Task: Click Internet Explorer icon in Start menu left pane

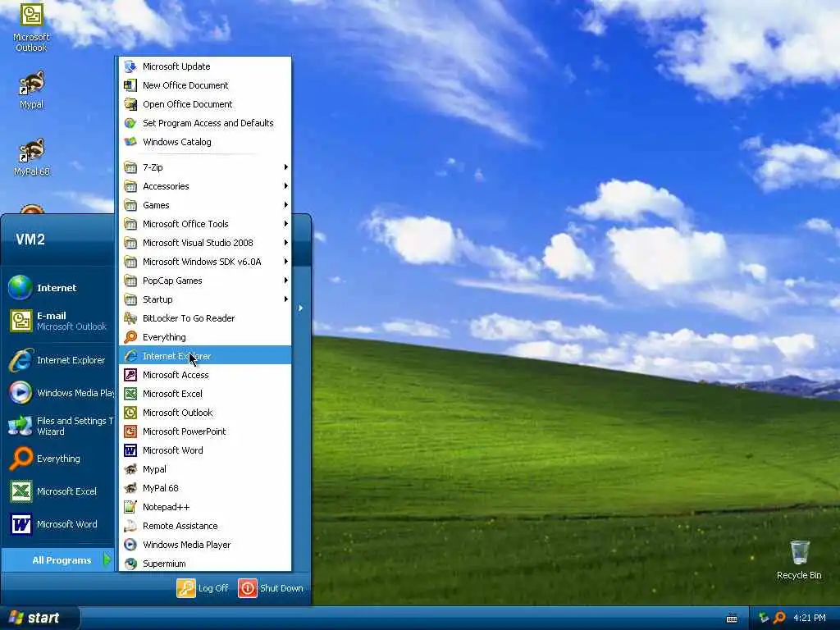Action: click(x=21, y=360)
